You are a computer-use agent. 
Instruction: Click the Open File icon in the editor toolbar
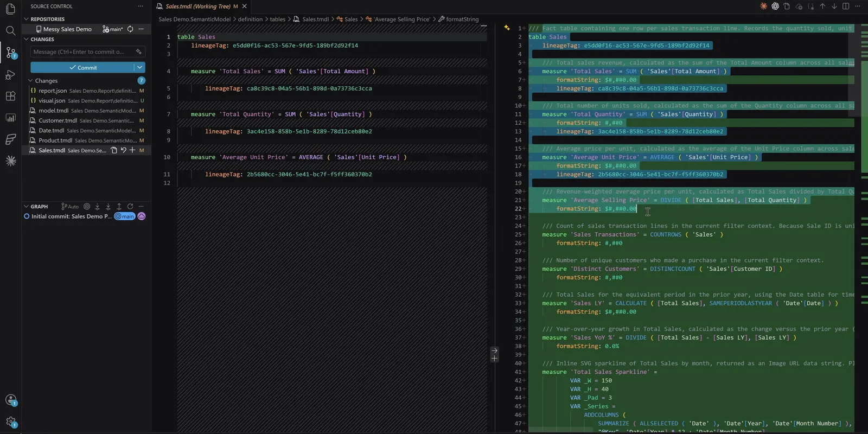pyautogui.click(x=787, y=7)
